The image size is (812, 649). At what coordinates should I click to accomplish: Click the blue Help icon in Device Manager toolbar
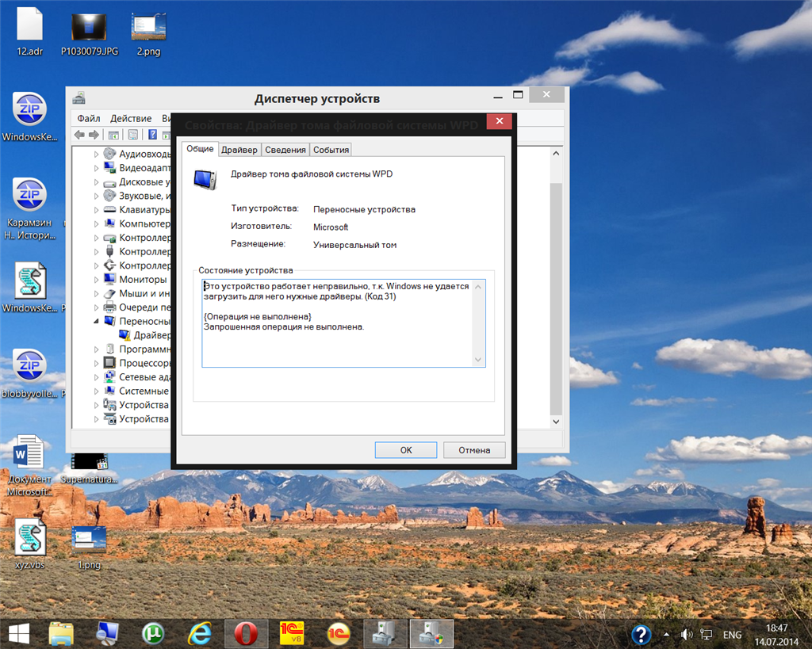point(152,135)
